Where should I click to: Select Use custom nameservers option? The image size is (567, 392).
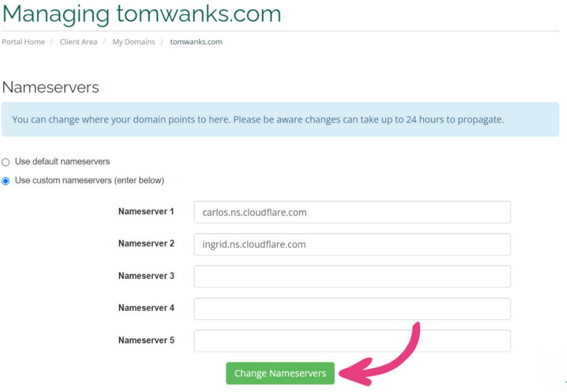6,180
